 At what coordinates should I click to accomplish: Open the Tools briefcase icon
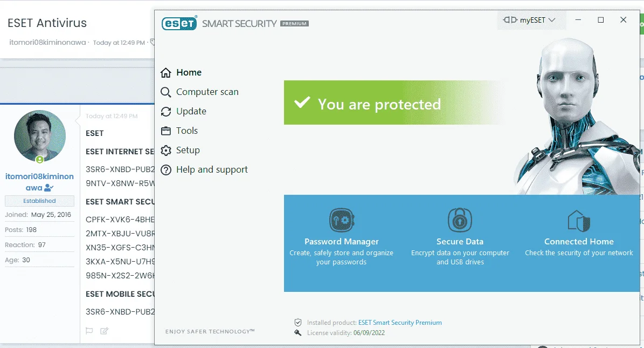166,131
